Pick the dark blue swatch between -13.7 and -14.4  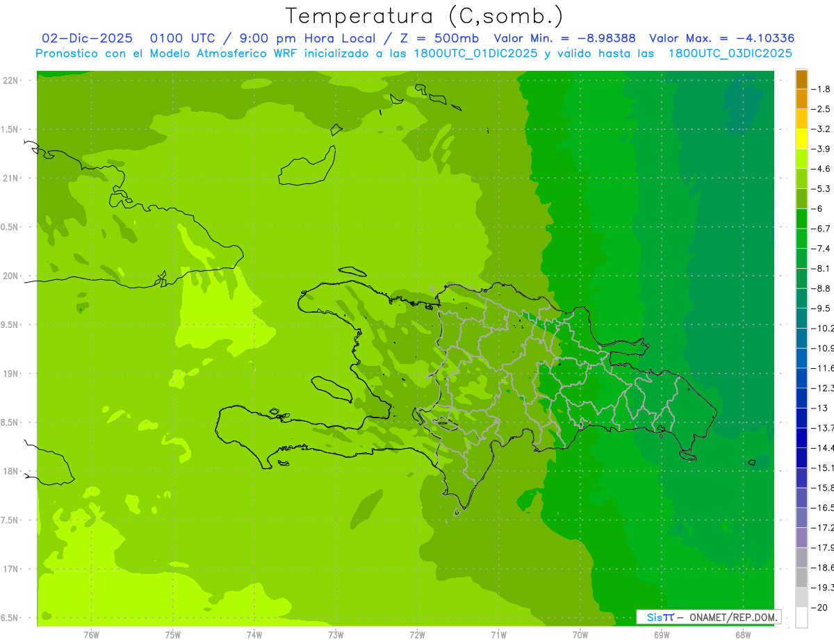(x=801, y=438)
